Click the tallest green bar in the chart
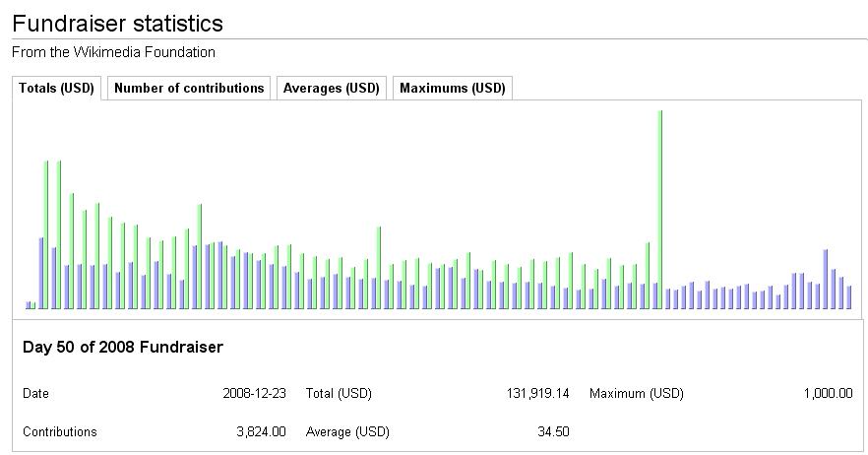Screen dimensions: 868x455 (x=660, y=209)
